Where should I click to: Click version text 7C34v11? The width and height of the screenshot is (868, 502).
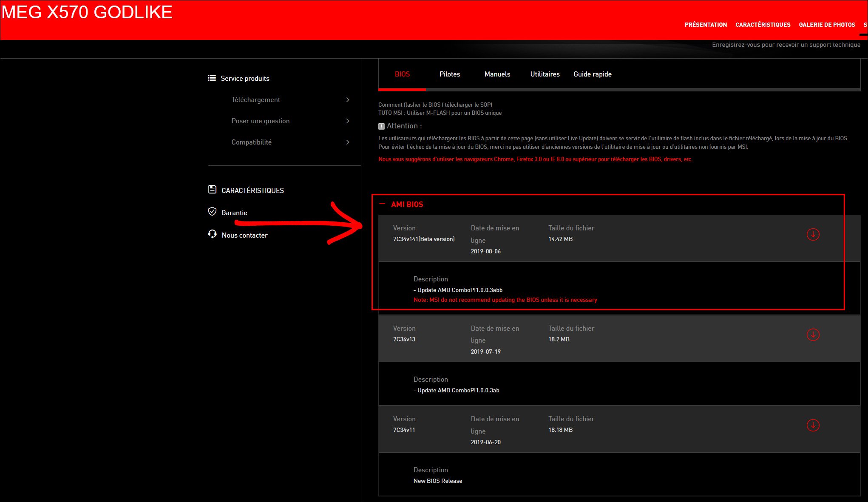tap(404, 430)
